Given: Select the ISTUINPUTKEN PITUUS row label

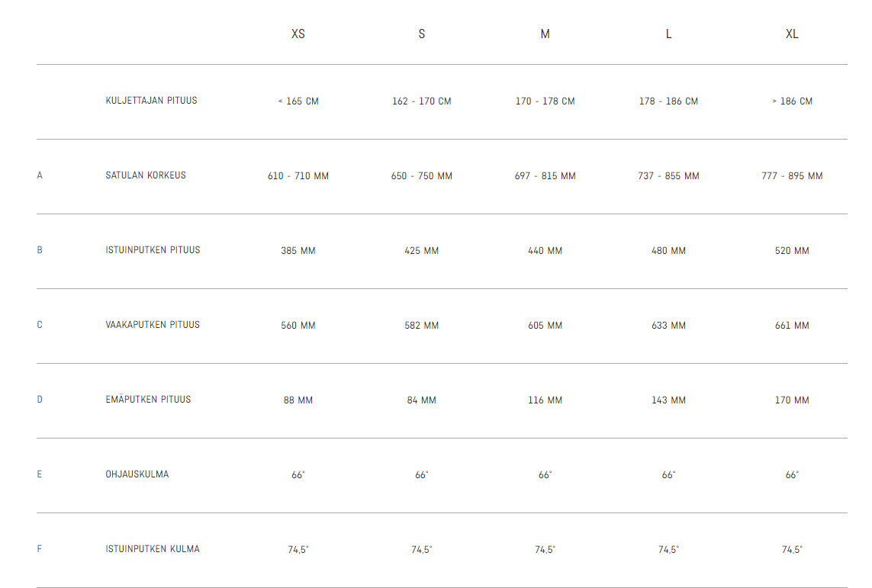Looking at the screenshot, I should (153, 250).
